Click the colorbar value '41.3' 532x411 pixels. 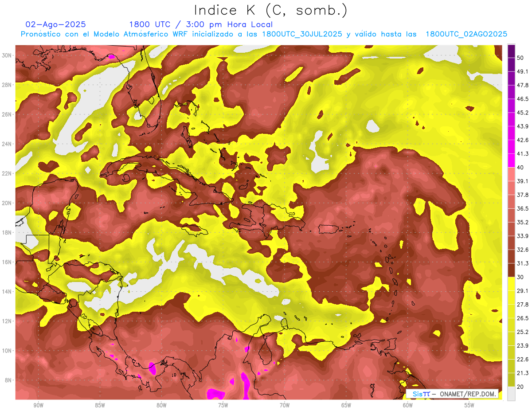coord(522,154)
